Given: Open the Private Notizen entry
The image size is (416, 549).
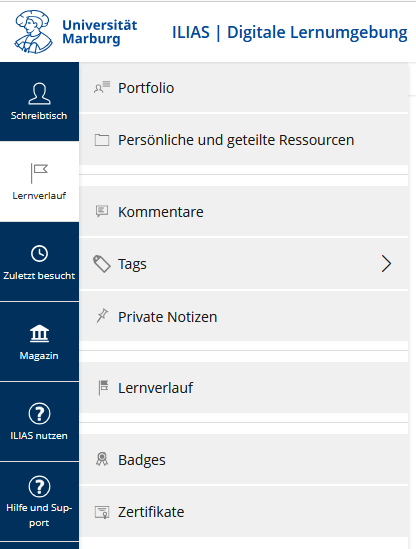Looking at the screenshot, I should pyautogui.click(x=244, y=317).
